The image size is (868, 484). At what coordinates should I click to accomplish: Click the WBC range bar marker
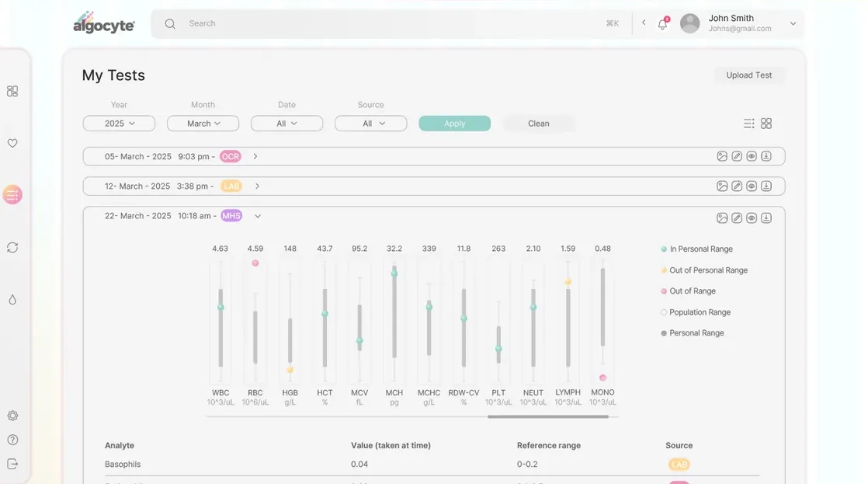tap(220, 308)
